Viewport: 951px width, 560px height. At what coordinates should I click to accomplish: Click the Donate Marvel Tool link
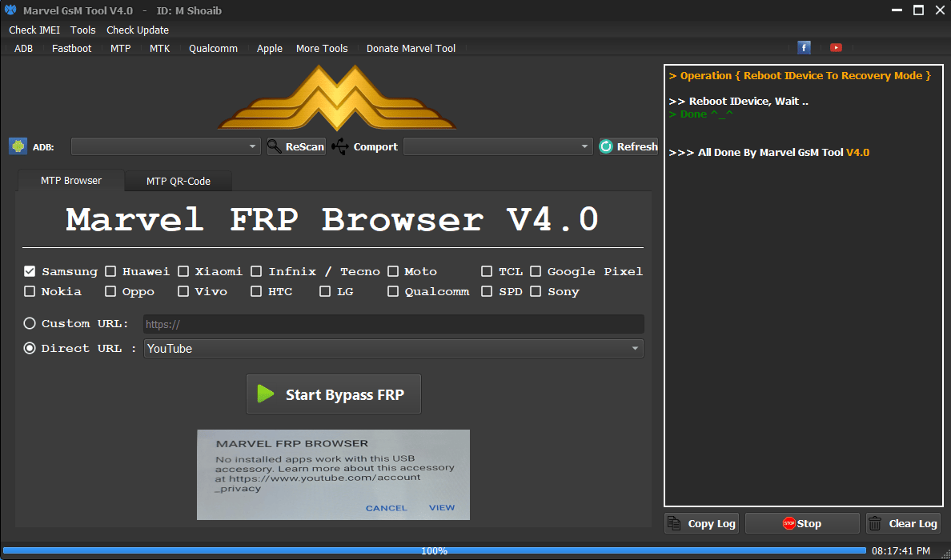click(x=411, y=48)
